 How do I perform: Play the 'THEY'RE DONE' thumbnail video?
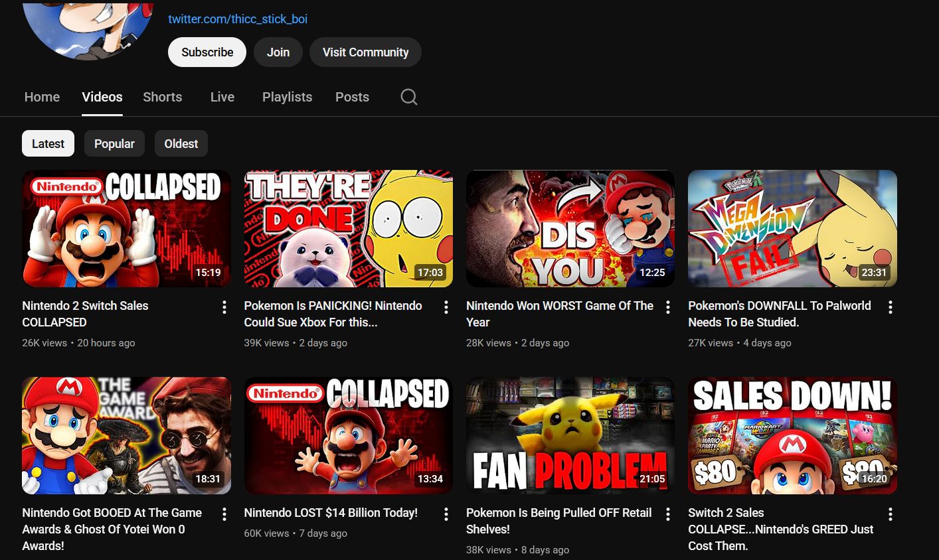[349, 229]
